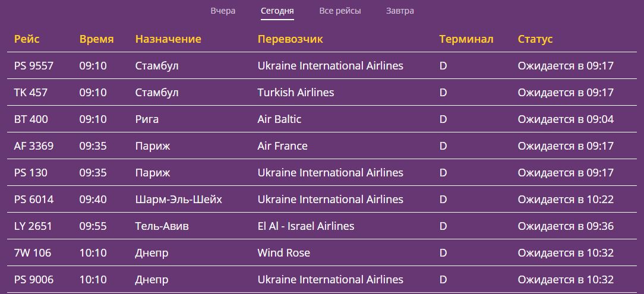The width and height of the screenshot is (644, 294).
Task: Select flight PS 9006 to Днепр
Action: [34, 280]
